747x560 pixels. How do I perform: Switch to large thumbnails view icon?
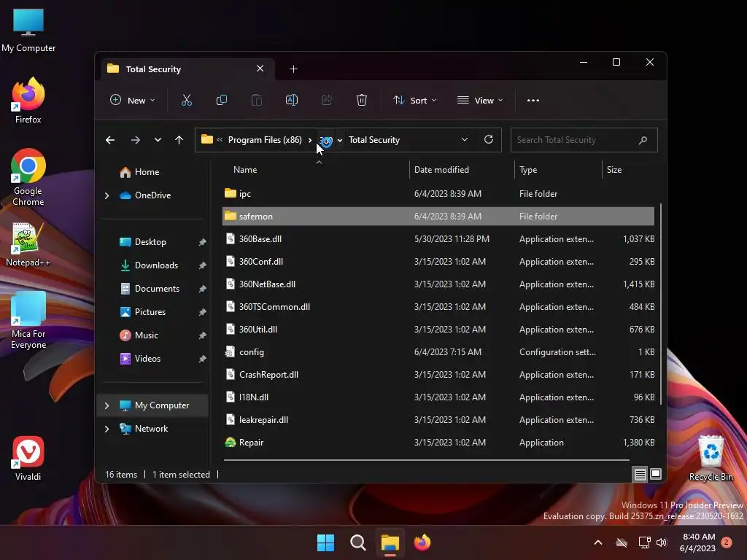point(656,474)
